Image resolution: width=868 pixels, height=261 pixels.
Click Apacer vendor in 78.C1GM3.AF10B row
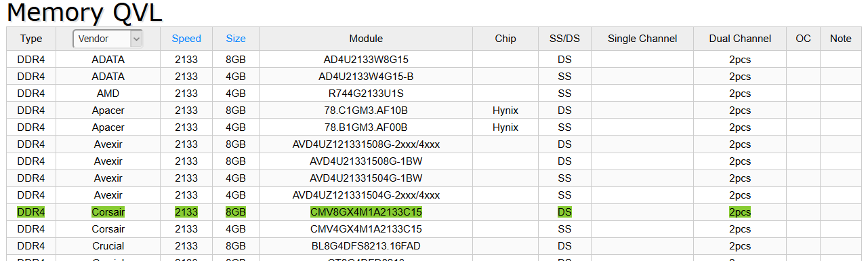coord(108,111)
